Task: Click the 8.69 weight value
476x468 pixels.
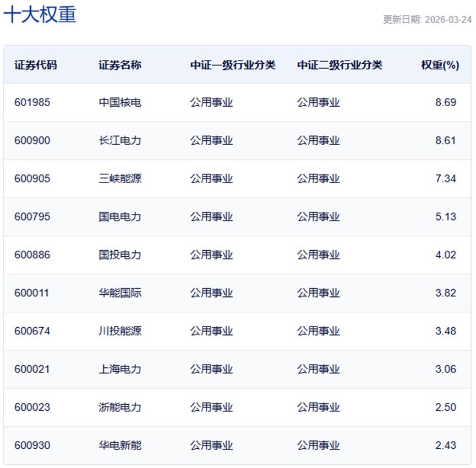Action: coord(445,102)
